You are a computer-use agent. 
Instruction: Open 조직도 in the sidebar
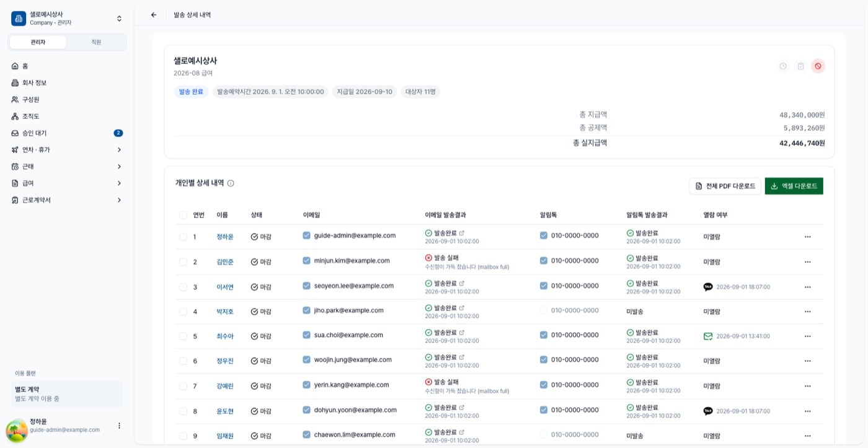[x=67, y=116]
